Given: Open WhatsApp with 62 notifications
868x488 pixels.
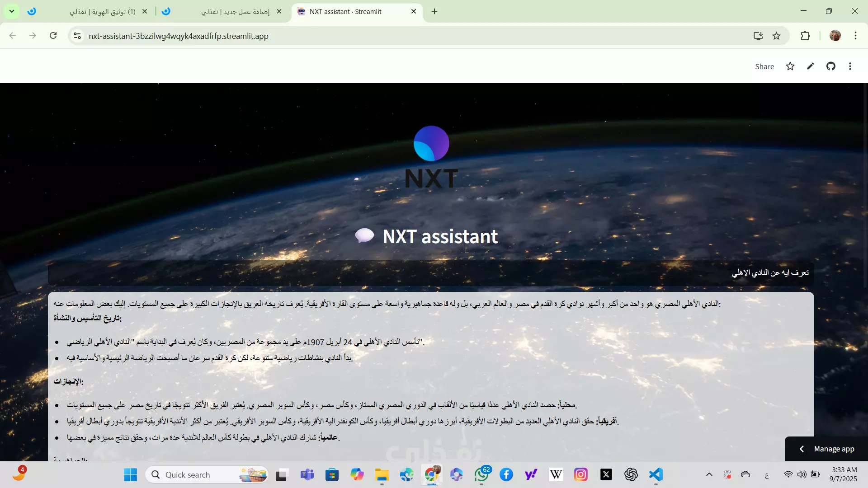Looking at the screenshot, I should pos(482,474).
